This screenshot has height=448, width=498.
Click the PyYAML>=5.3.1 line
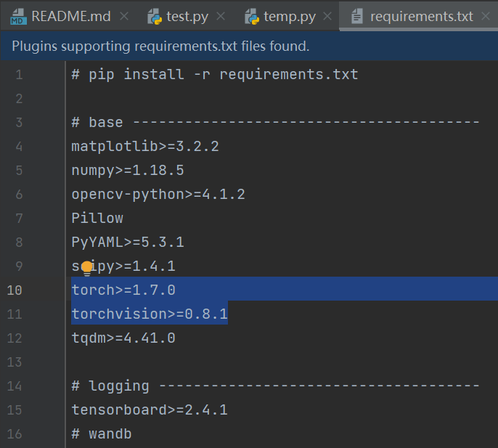tap(128, 243)
